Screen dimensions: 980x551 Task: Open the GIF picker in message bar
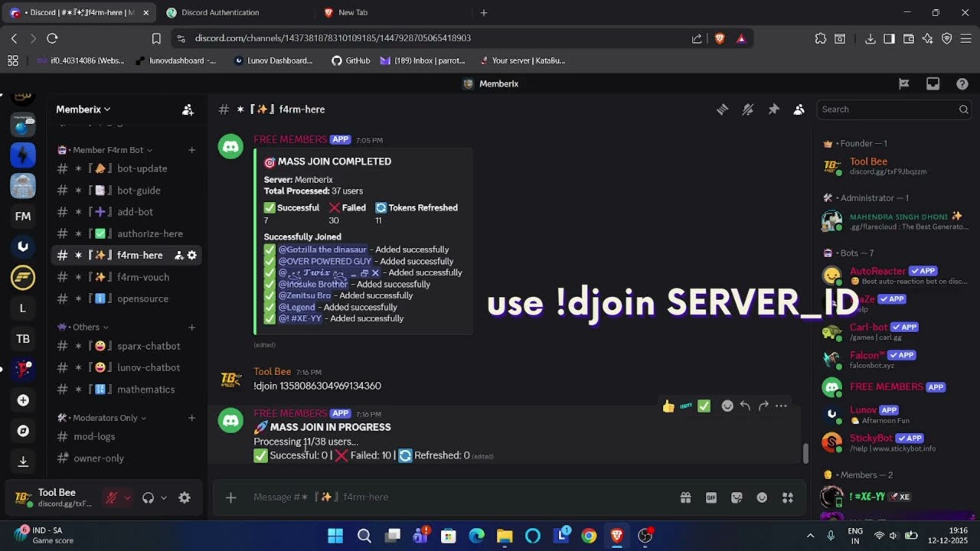[711, 497]
